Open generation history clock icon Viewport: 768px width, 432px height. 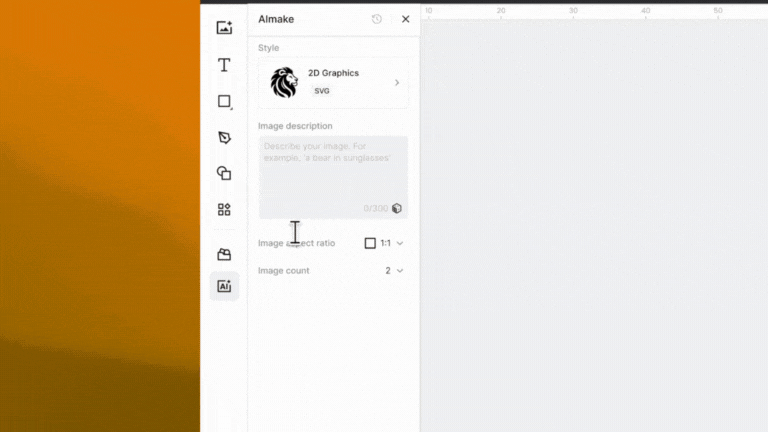[377, 19]
